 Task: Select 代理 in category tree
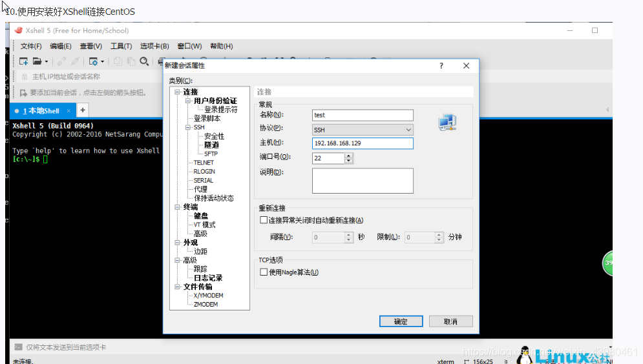pos(200,189)
